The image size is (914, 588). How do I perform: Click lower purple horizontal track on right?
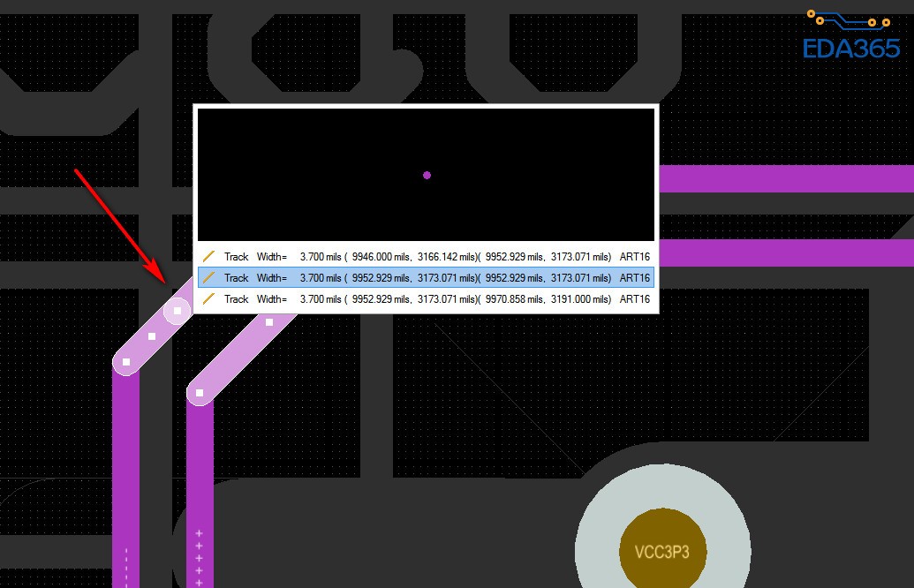pyautogui.click(x=786, y=253)
